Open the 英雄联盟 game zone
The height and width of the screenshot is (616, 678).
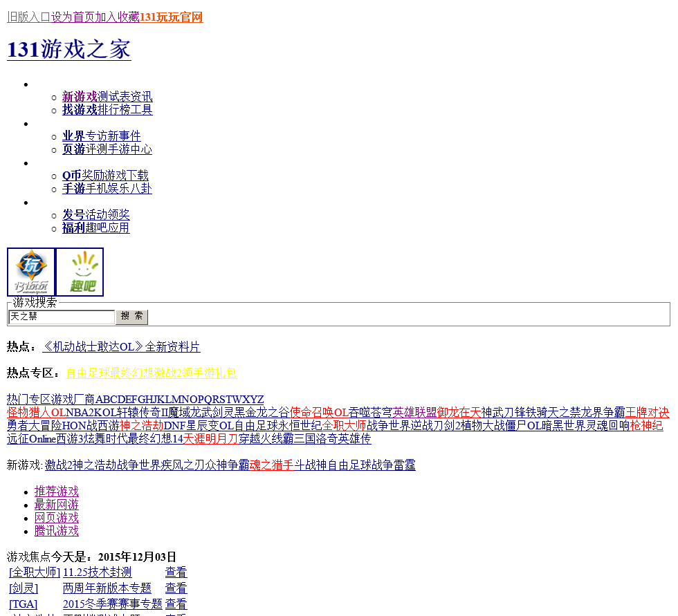pyautogui.click(x=414, y=413)
